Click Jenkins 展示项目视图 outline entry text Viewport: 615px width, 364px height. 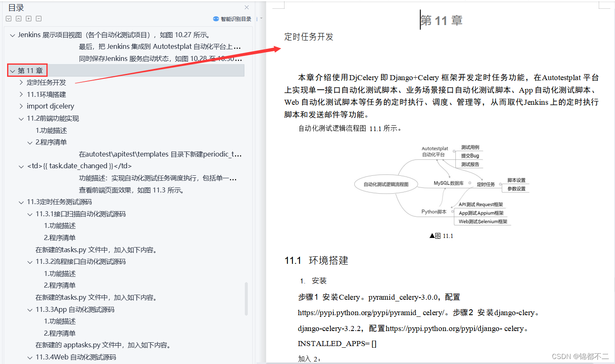(x=114, y=35)
